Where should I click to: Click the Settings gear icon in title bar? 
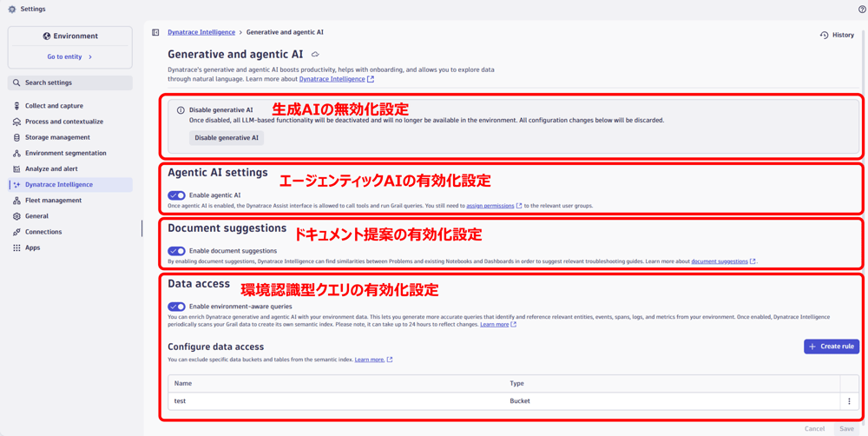12,10
